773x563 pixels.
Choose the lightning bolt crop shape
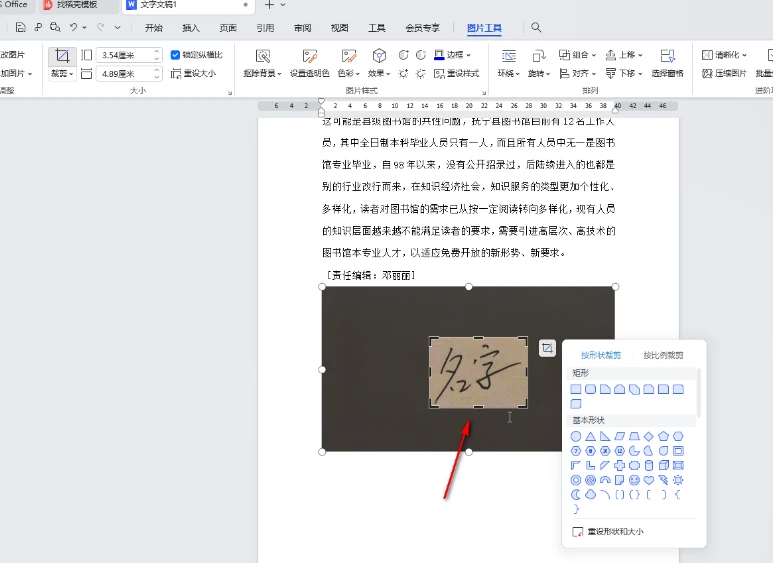[664, 480]
